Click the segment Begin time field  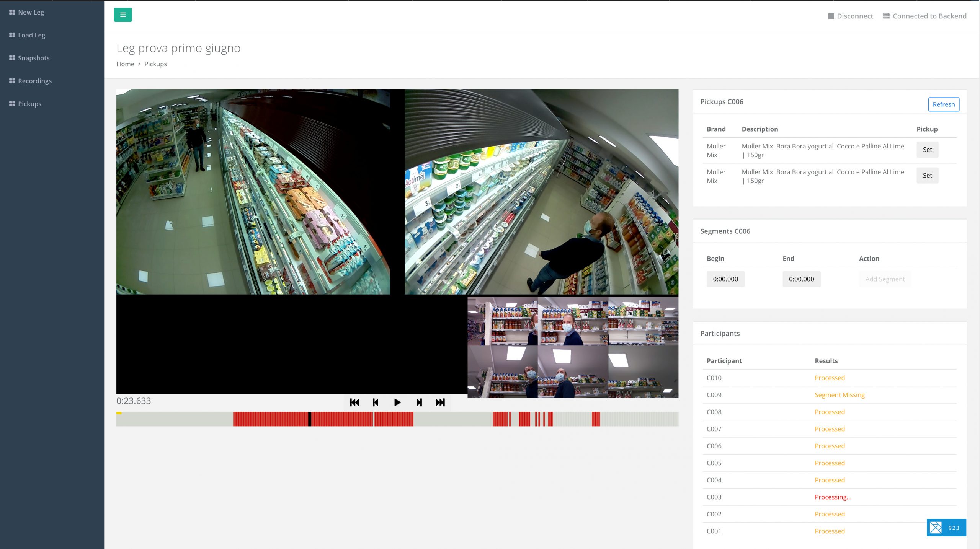click(x=725, y=279)
